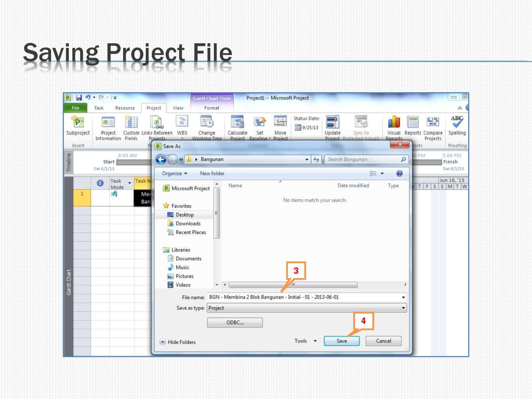Click the change view icon in Save As
532x399 pixels.
point(373,173)
